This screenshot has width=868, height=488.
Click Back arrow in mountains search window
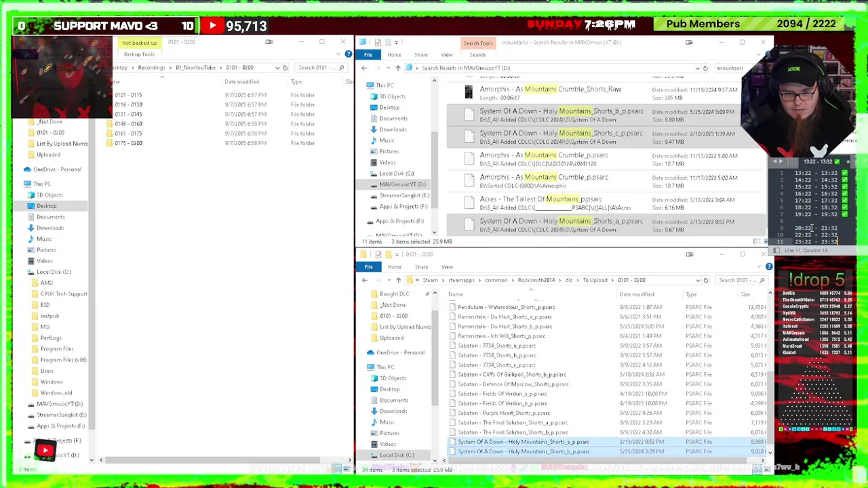[364, 68]
